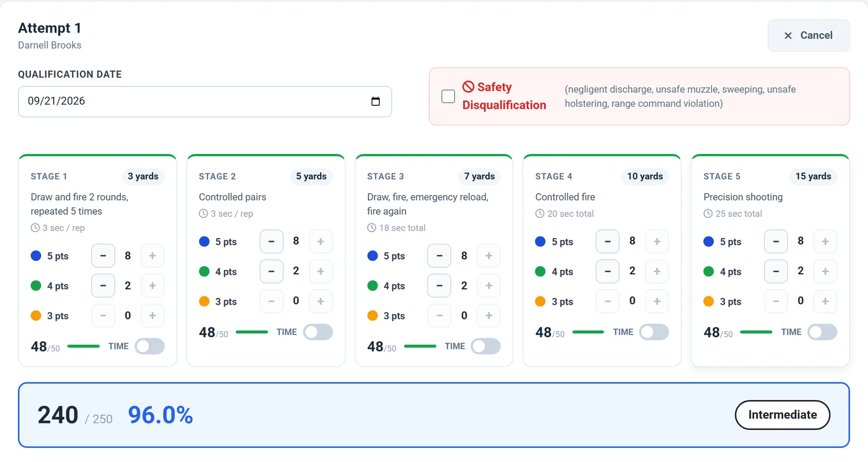Increase Stage 4 3 pts hit count

(657, 301)
